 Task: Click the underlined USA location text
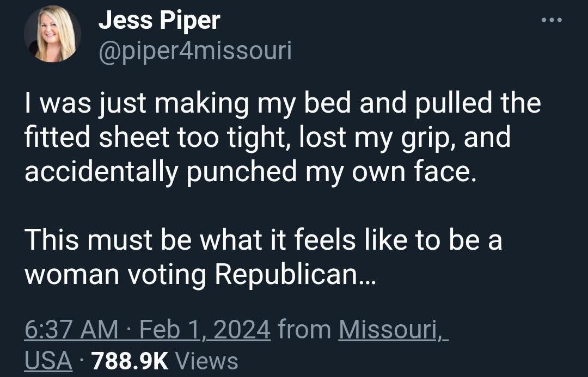[49, 360]
